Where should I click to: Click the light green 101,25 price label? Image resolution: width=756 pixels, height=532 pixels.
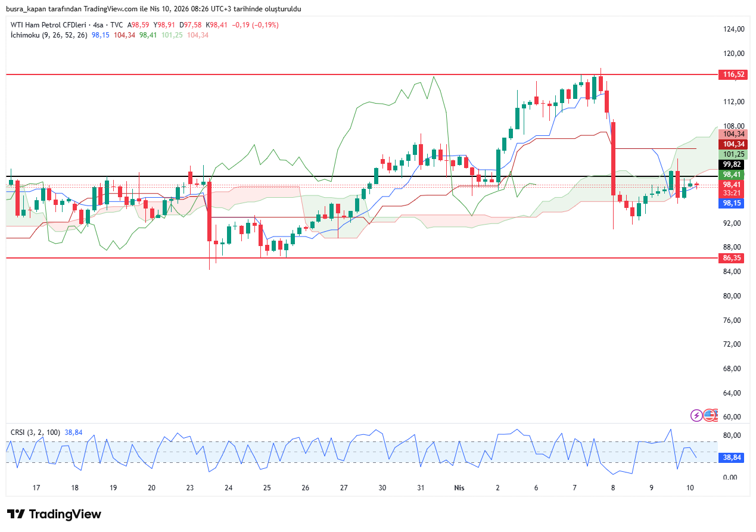[x=732, y=154]
